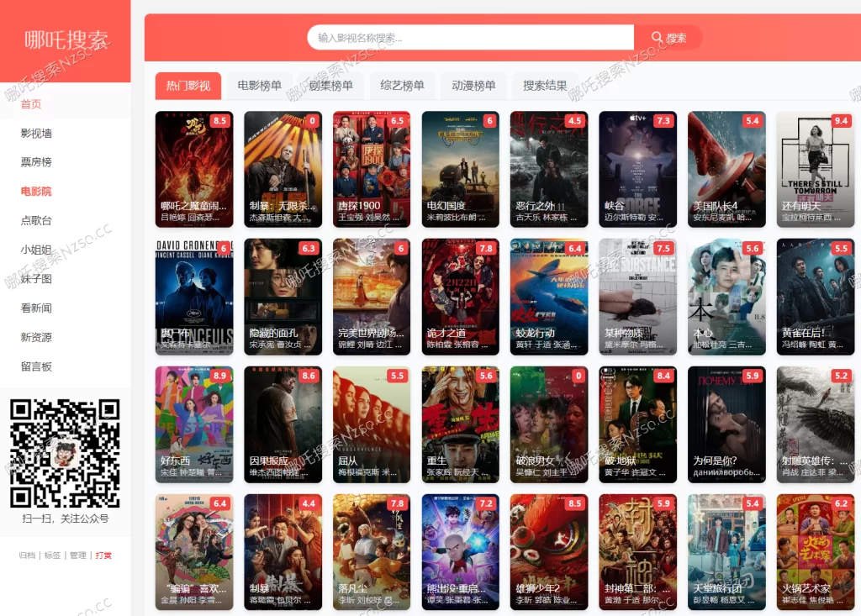Image resolution: width=861 pixels, height=616 pixels.
Task: Open the 哪吒之魔童闹海 movie poster
Action: [x=194, y=169]
